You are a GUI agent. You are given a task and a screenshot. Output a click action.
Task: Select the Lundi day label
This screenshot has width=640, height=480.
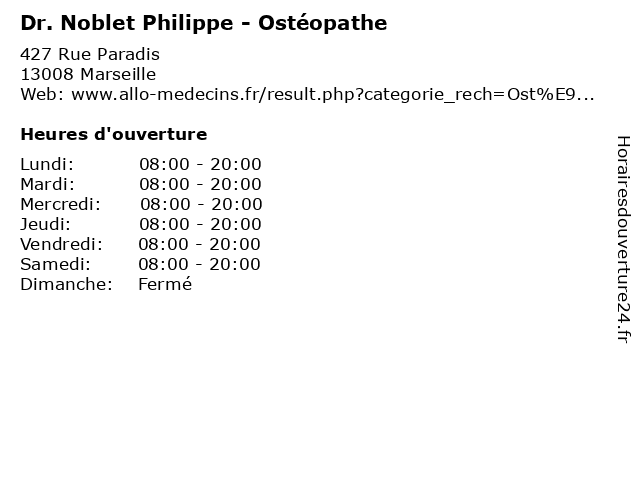(47, 164)
